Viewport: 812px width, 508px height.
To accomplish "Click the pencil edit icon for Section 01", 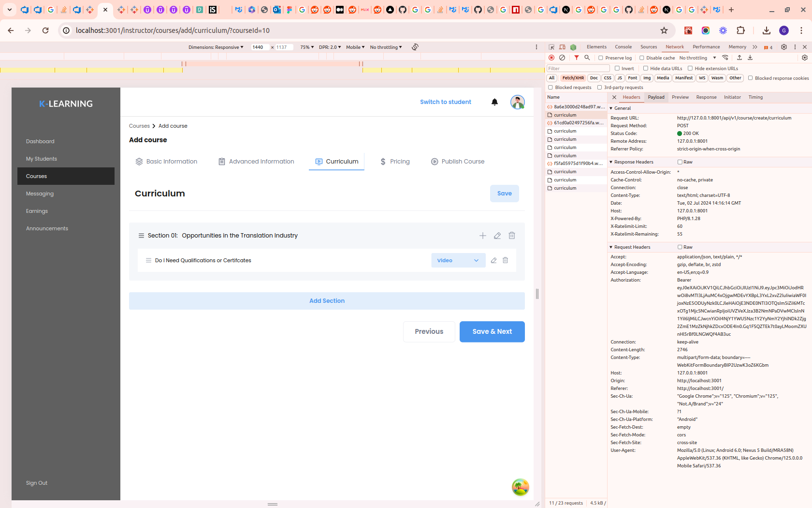I will click(x=497, y=236).
